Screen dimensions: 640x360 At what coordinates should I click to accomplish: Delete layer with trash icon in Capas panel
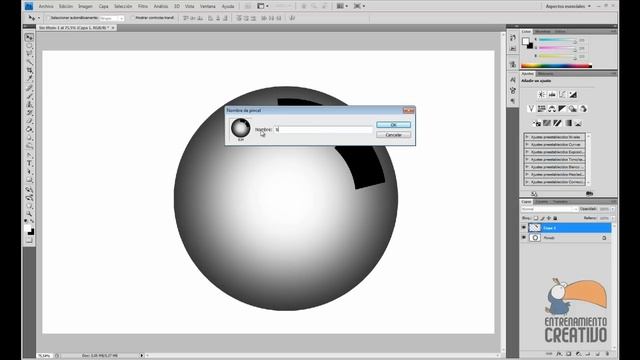coord(607,354)
